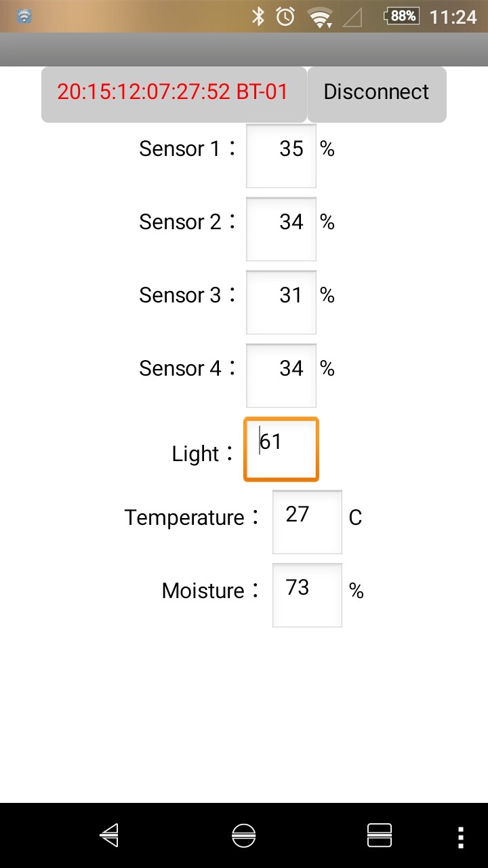Viewport: 488px width, 868px height.
Task: Click the Light value field
Action: pos(281,450)
